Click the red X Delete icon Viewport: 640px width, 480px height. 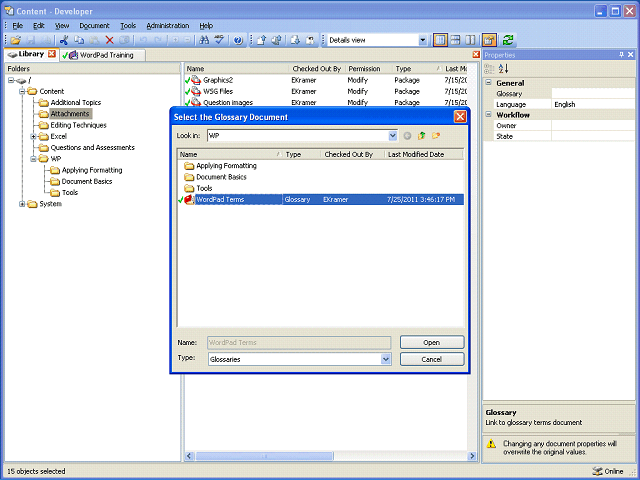pyautogui.click(x=109, y=40)
